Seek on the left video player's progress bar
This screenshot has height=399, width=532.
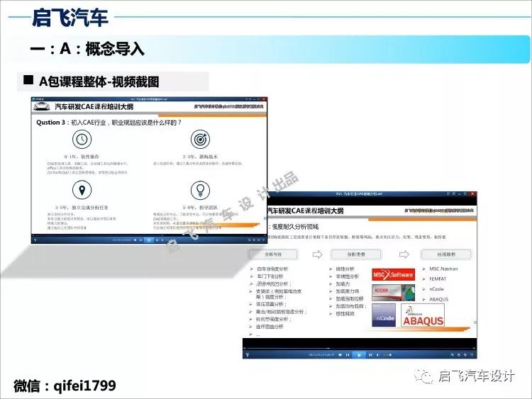click(x=149, y=235)
